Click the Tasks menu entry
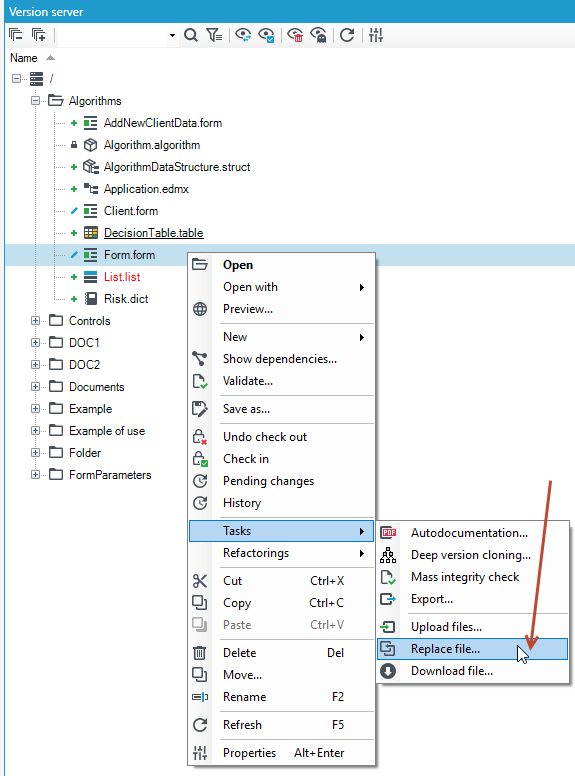575x776 pixels. [282, 531]
